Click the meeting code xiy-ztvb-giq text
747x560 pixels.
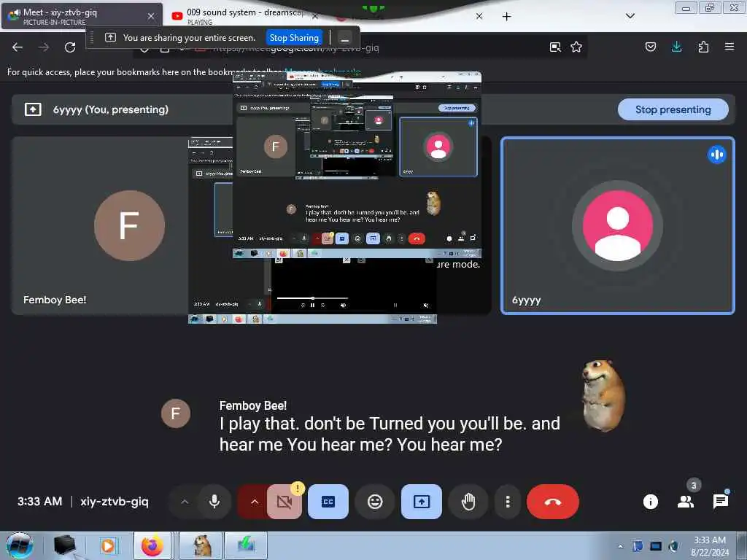115,502
